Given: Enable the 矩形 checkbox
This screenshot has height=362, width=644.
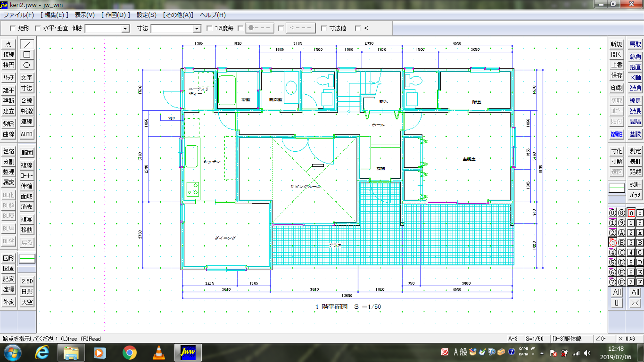Looking at the screenshot, I should tap(13, 29).
